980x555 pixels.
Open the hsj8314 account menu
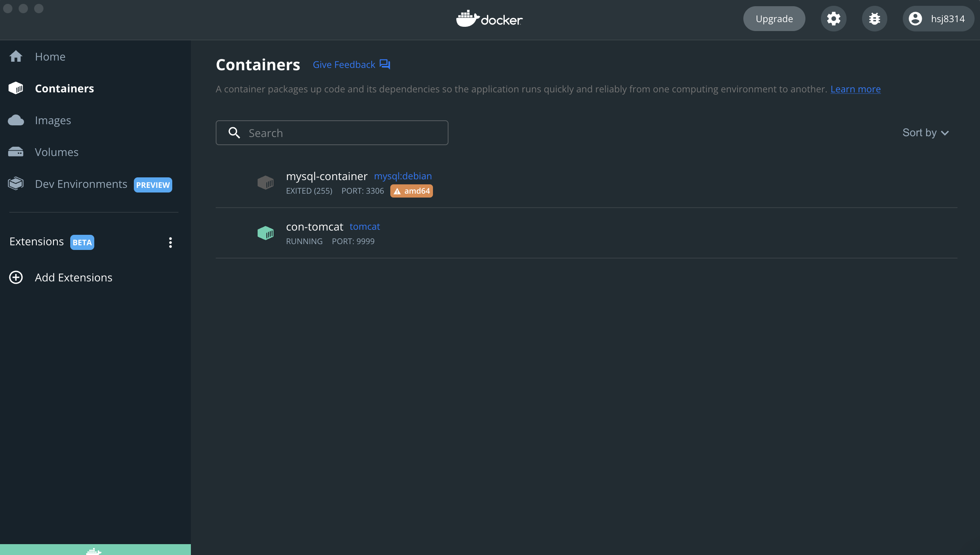pyautogui.click(x=938, y=19)
